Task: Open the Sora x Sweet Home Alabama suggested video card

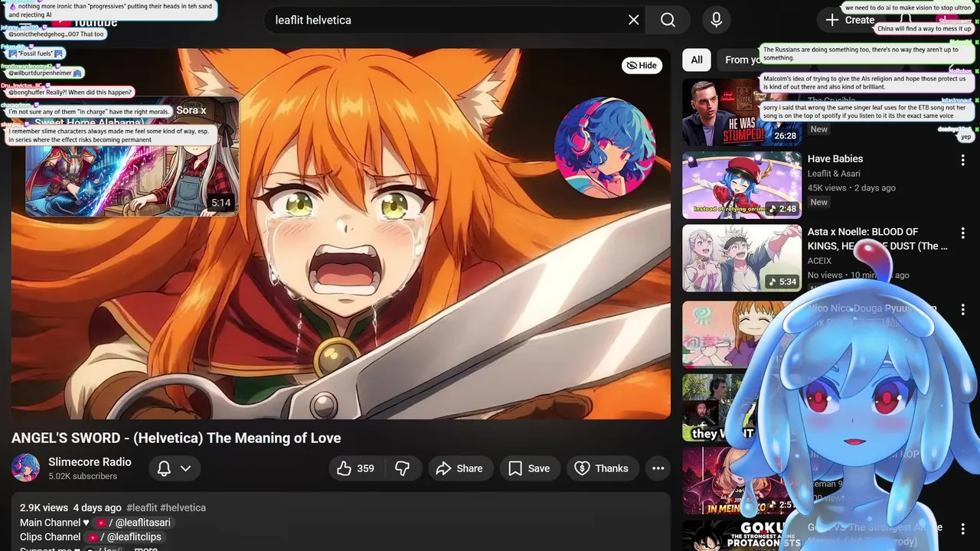Action: [x=132, y=157]
